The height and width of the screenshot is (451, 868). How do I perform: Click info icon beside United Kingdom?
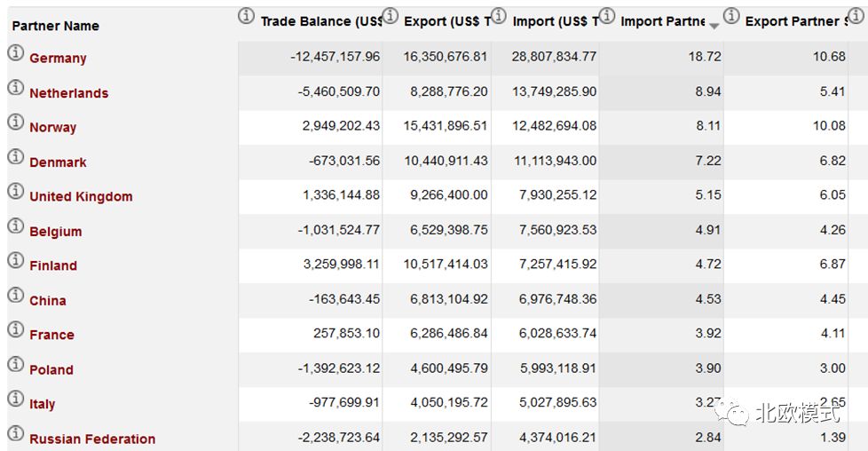point(15,192)
